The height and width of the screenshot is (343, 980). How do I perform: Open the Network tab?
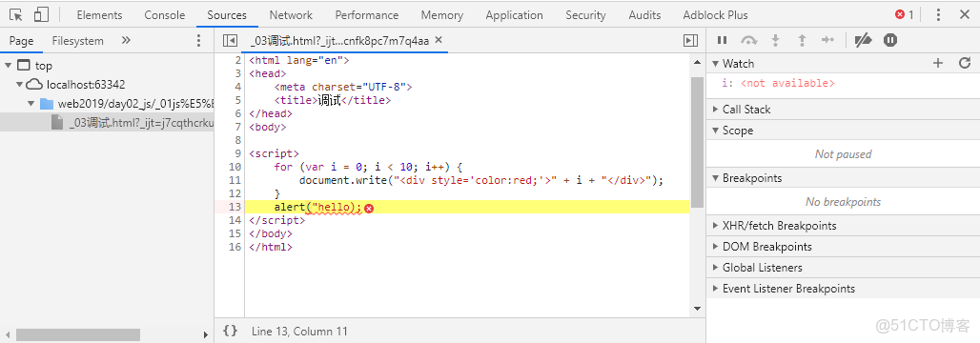pyautogui.click(x=291, y=15)
